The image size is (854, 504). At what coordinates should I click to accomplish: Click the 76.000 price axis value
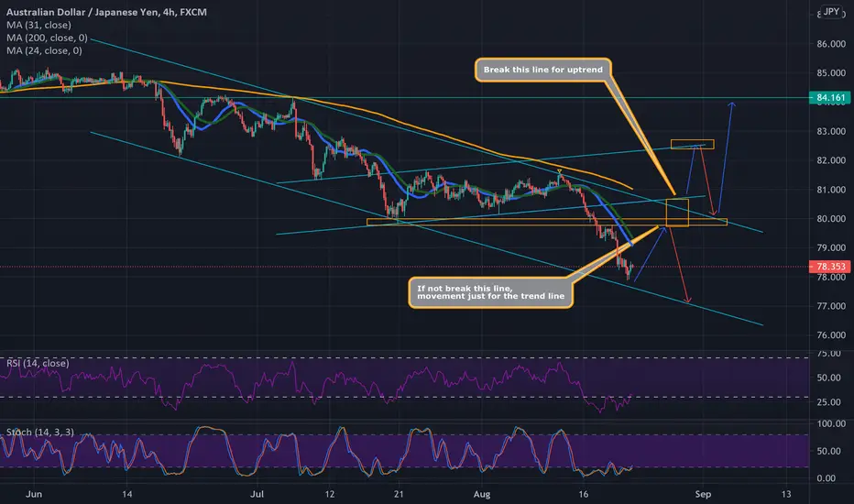(x=831, y=335)
